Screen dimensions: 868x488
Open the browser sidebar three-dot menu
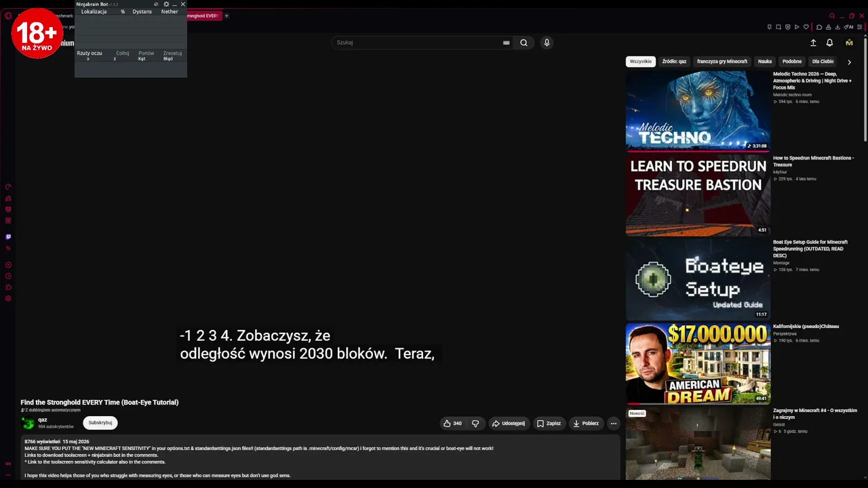click(x=8, y=475)
